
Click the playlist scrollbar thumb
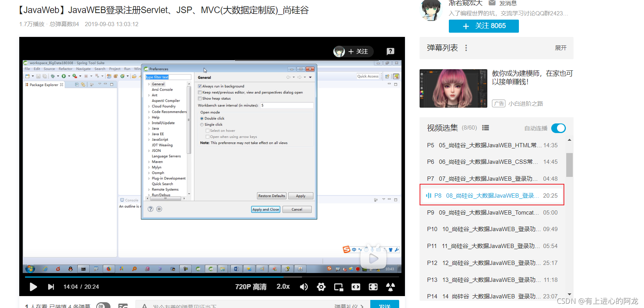pyautogui.click(x=569, y=165)
